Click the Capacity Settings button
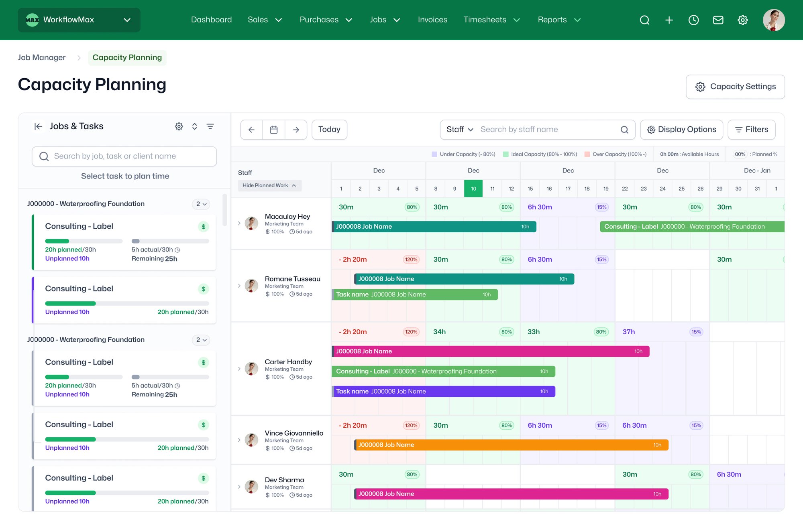Image resolution: width=803 pixels, height=532 pixels. pos(735,87)
